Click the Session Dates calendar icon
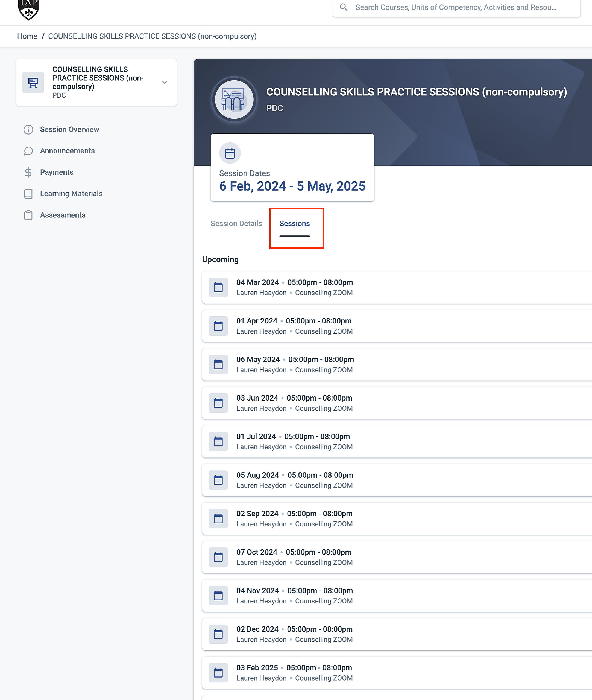 (x=230, y=153)
